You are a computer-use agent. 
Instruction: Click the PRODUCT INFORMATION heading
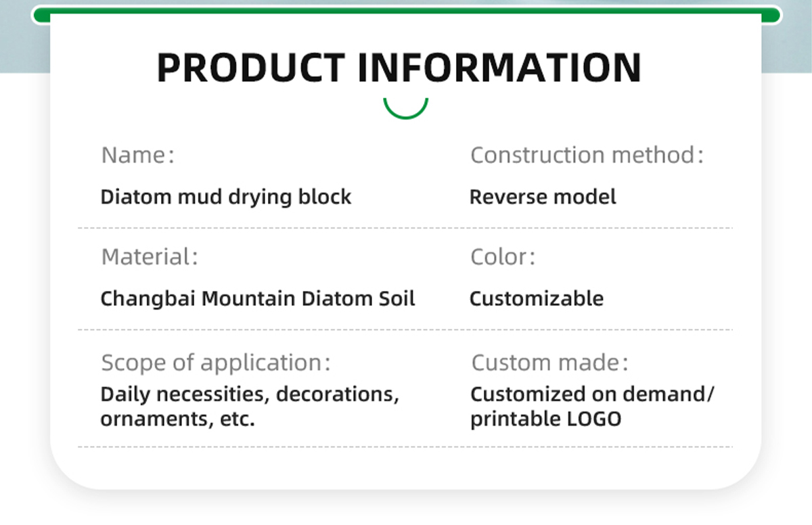coord(399,68)
